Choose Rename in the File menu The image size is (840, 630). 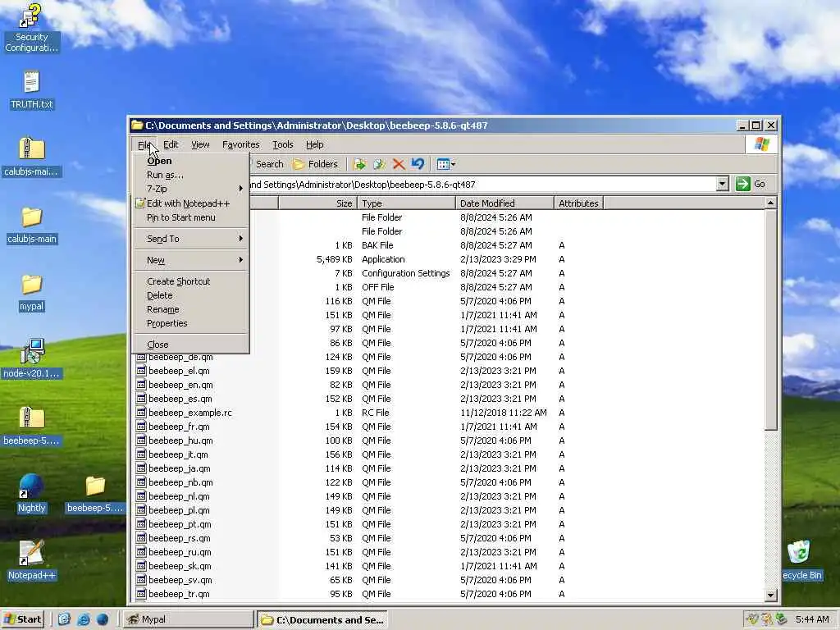[x=190, y=309]
